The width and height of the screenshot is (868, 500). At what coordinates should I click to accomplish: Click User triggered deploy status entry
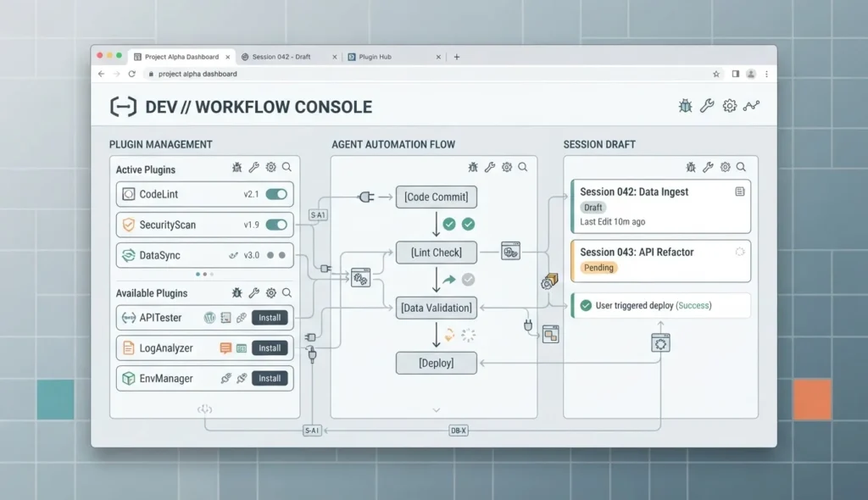660,306
